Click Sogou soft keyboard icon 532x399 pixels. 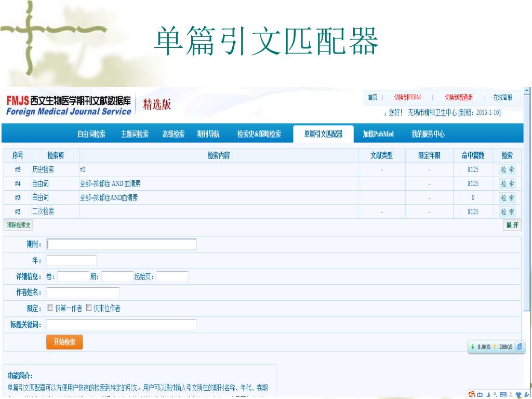503,395
